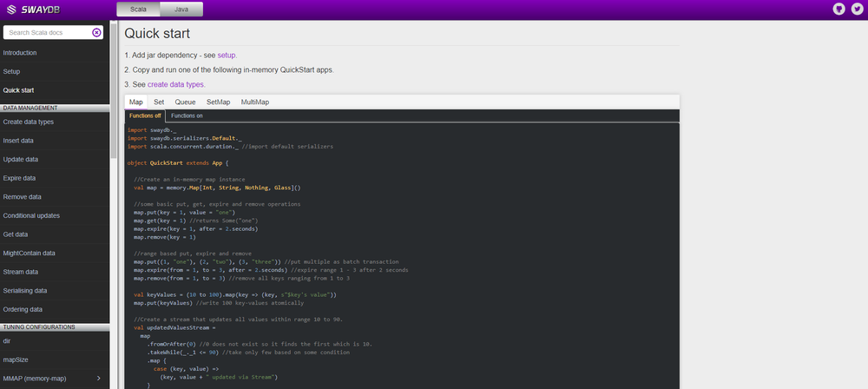
Task: Click the 'object QuickStart extends App' line
Action: point(178,163)
